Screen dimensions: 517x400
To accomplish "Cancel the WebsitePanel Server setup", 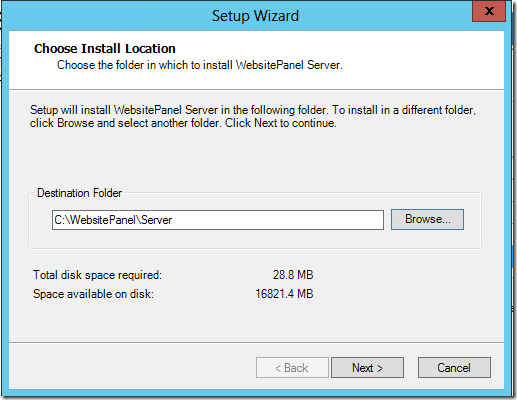I will tap(454, 368).
